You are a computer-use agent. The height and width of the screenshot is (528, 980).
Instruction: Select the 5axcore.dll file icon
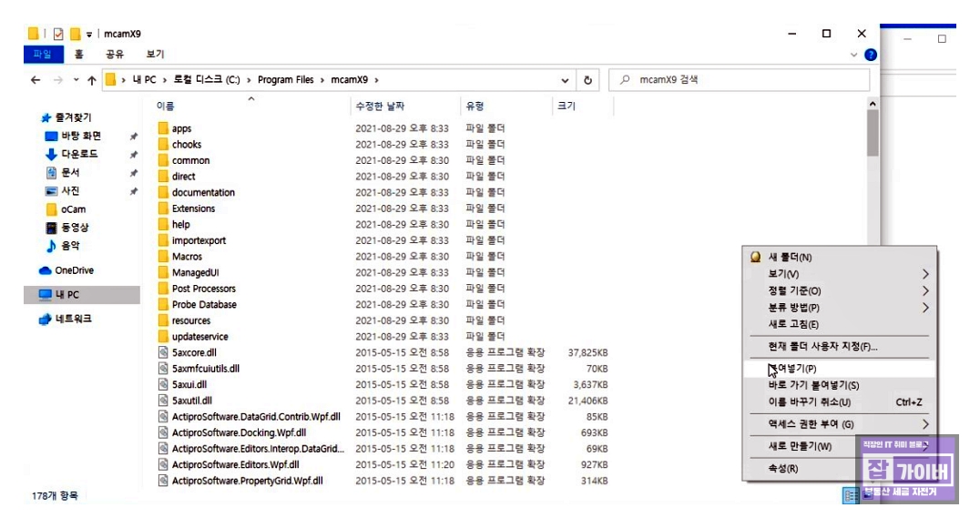tap(163, 352)
